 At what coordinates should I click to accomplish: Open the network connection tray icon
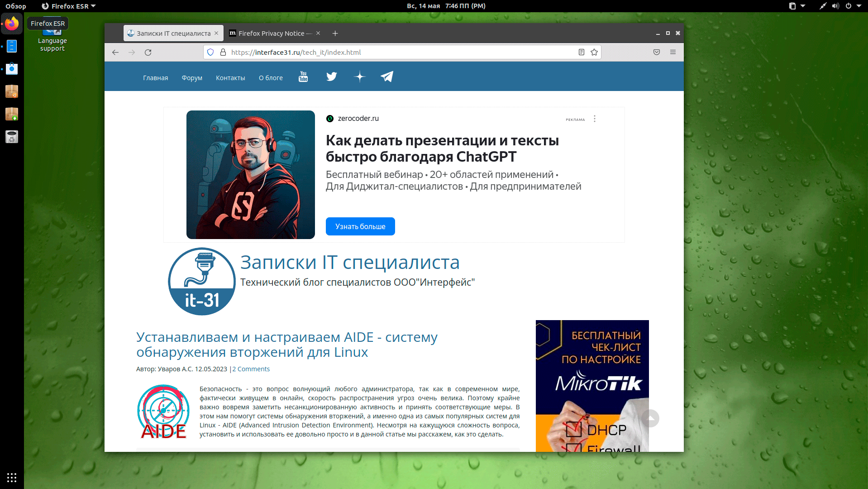[x=823, y=6]
